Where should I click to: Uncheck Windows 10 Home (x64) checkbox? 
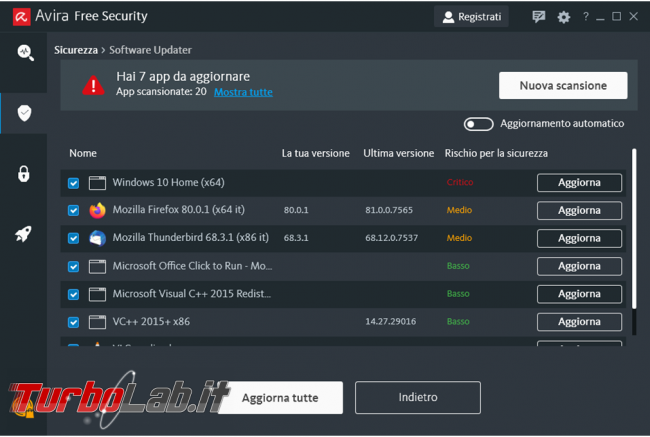pos(73,183)
